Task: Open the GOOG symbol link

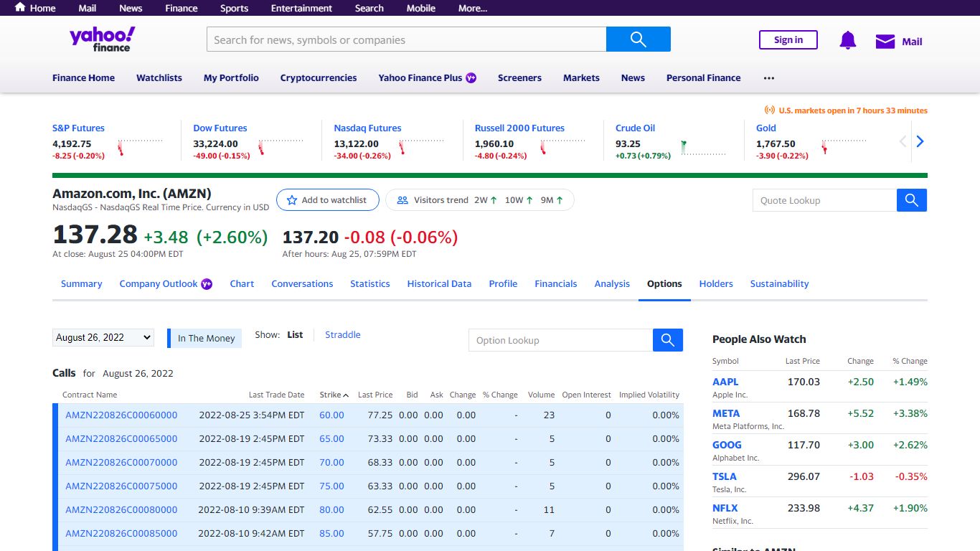Action: tap(727, 445)
